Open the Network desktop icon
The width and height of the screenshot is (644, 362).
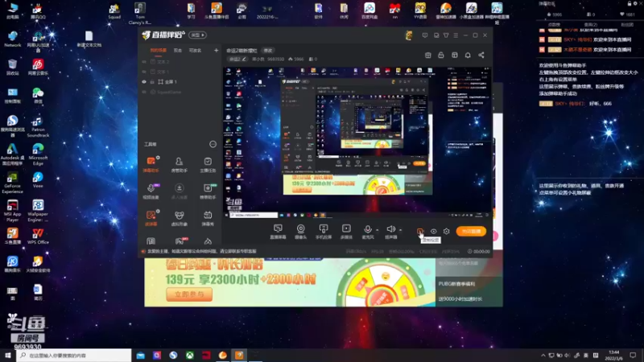coord(13,39)
